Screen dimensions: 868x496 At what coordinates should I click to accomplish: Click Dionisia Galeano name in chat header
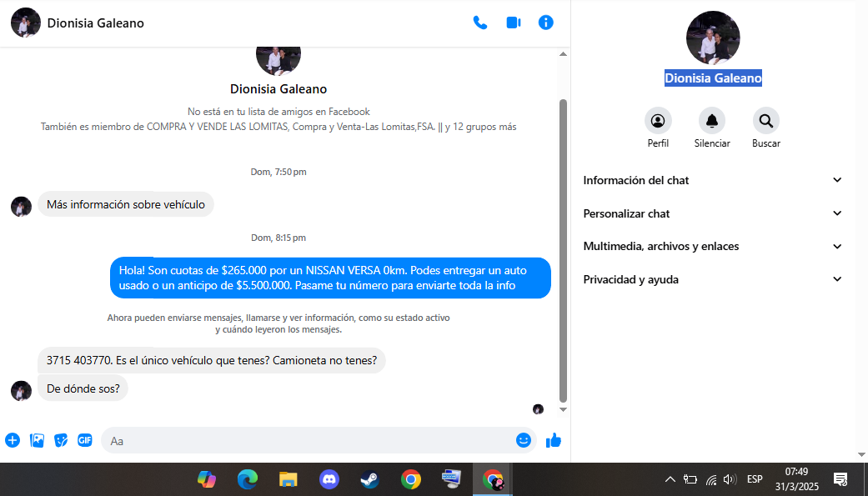click(96, 23)
